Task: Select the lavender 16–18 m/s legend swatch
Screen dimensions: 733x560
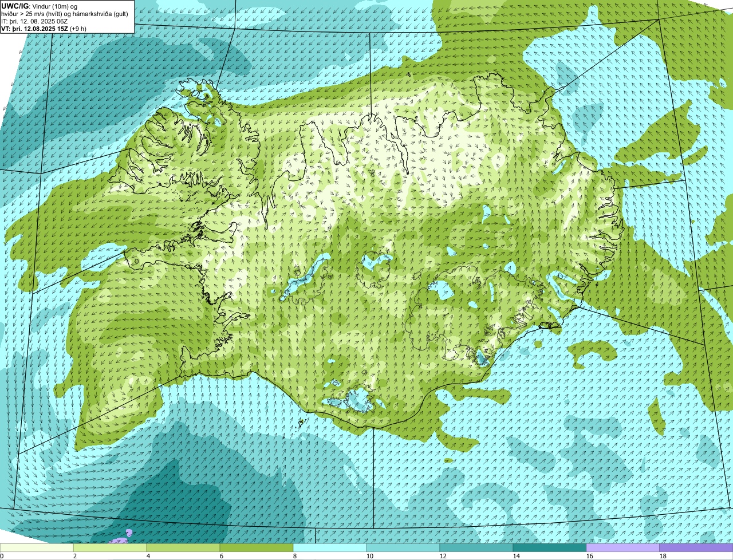Action: 623,547
